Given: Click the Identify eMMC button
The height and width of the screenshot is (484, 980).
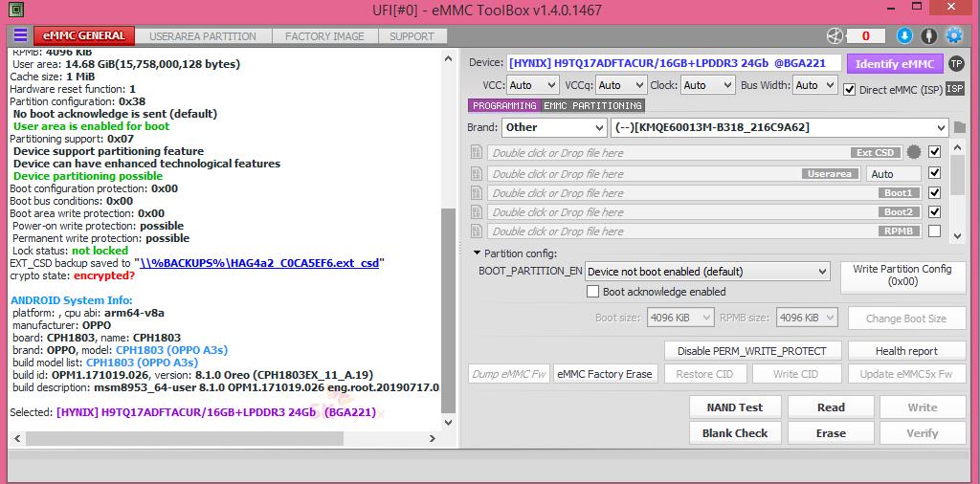Looking at the screenshot, I should (x=895, y=64).
